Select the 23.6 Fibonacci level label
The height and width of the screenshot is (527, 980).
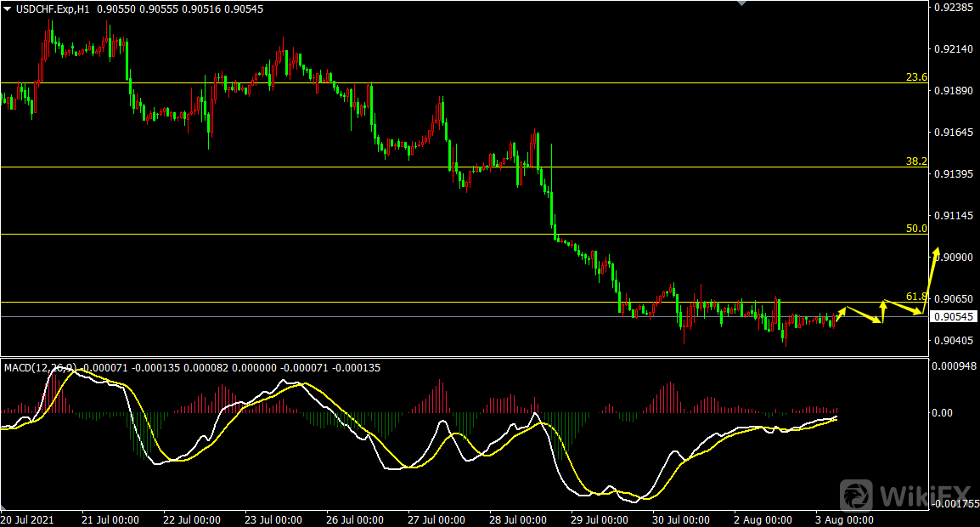tap(915, 77)
